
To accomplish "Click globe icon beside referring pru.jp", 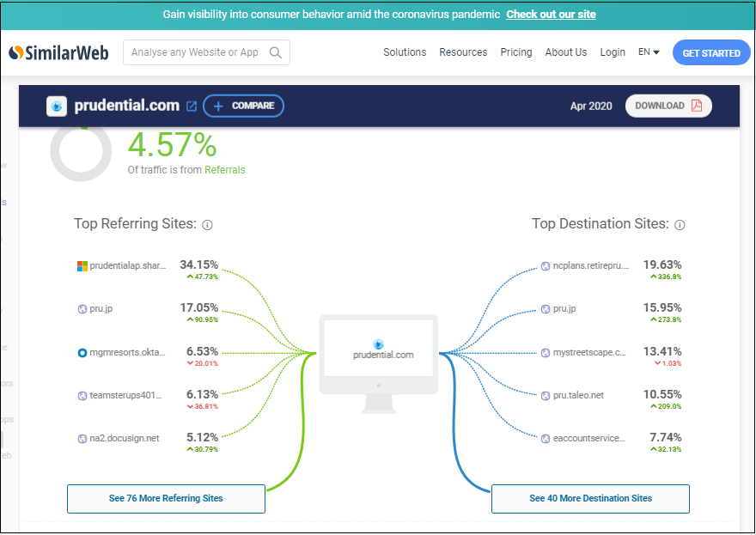I will click(82, 309).
